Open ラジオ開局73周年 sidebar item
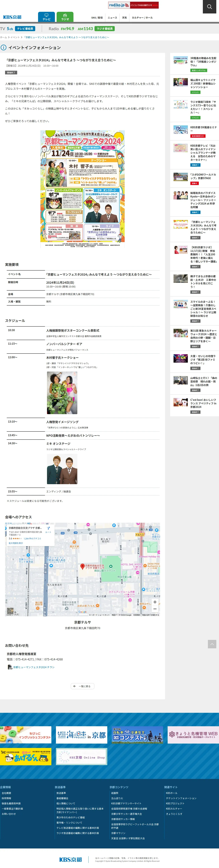Viewport: 219px width, 868px height. coord(195,110)
